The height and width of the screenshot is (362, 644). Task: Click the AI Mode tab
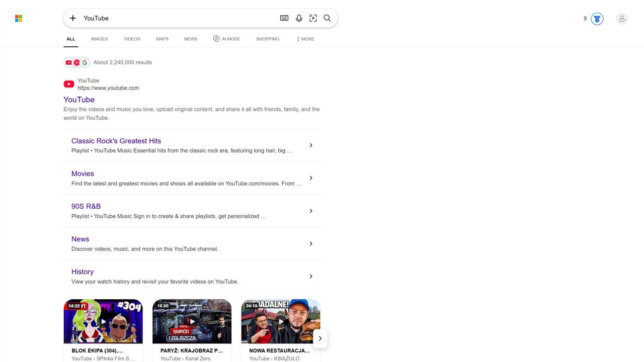tap(226, 39)
